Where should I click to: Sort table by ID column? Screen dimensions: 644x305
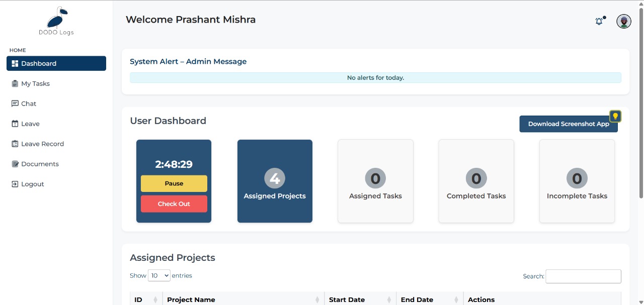coord(155,300)
